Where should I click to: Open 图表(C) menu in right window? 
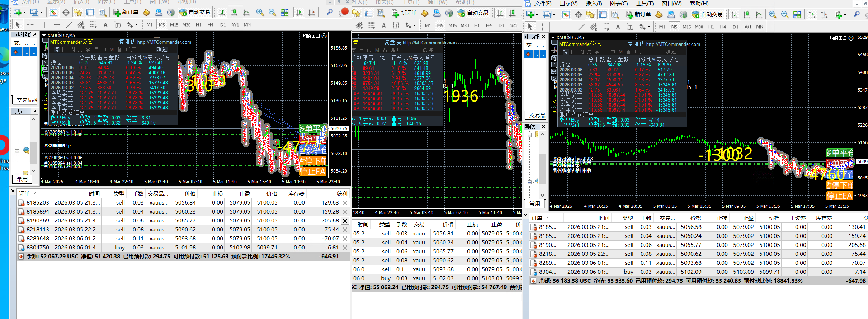[x=619, y=4]
